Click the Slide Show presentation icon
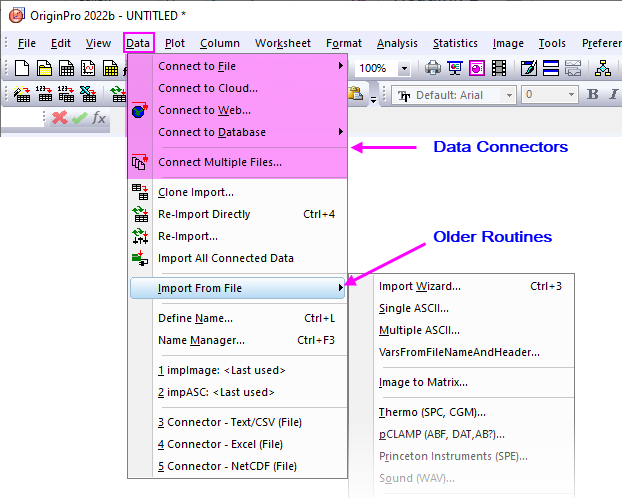The height and width of the screenshot is (498, 622). pos(455,68)
